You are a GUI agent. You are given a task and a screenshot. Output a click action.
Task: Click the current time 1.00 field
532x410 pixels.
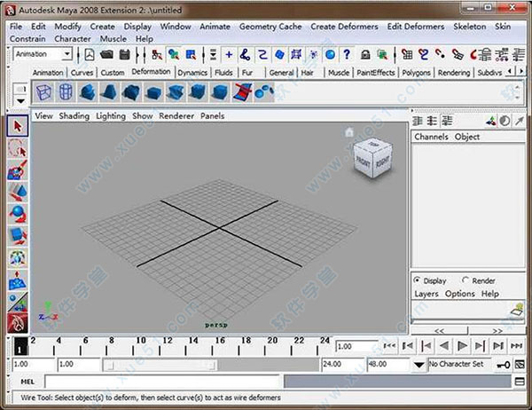(357, 346)
